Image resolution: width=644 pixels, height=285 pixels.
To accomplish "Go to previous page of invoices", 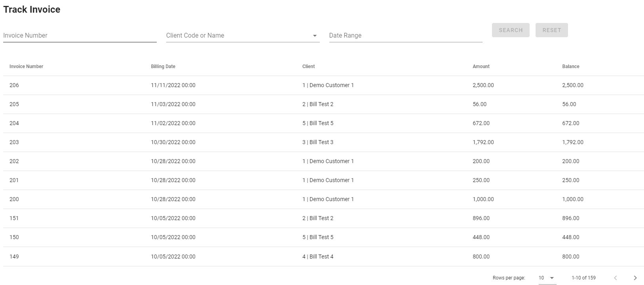I will tap(615, 278).
